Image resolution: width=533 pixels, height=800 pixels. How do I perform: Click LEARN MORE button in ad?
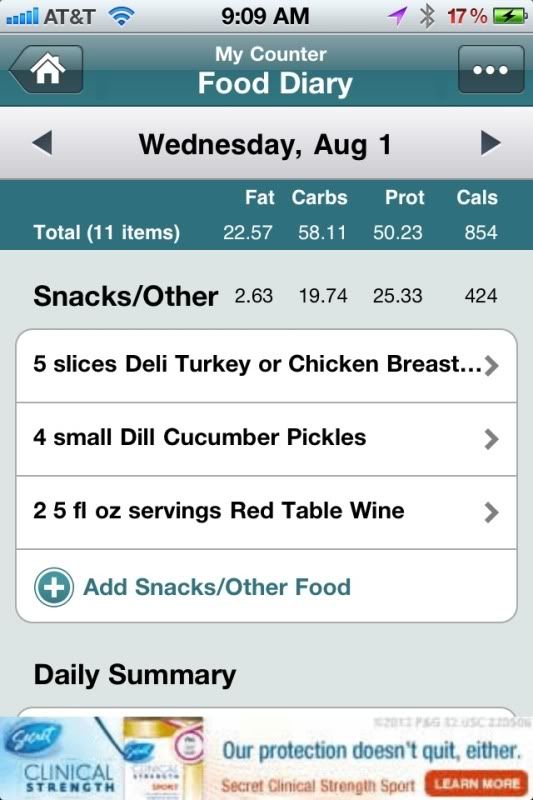(476, 783)
